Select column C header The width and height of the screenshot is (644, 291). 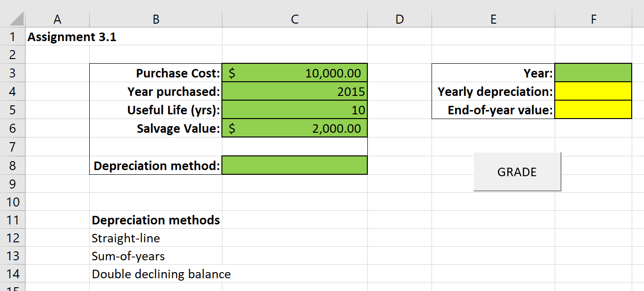295,19
